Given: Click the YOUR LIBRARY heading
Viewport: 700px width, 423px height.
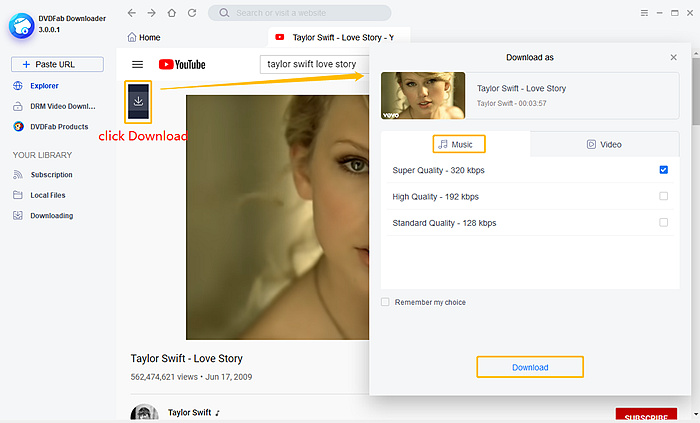Looking at the screenshot, I should [x=42, y=155].
